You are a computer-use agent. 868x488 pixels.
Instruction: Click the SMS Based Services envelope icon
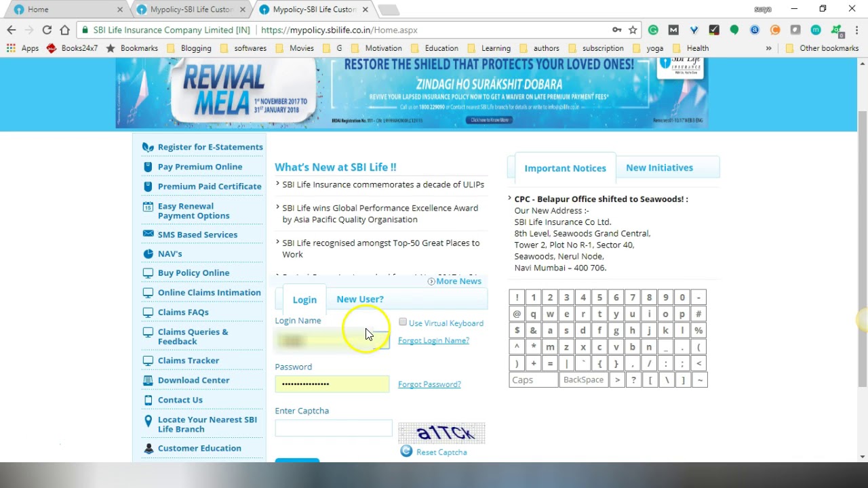coord(148,234)
